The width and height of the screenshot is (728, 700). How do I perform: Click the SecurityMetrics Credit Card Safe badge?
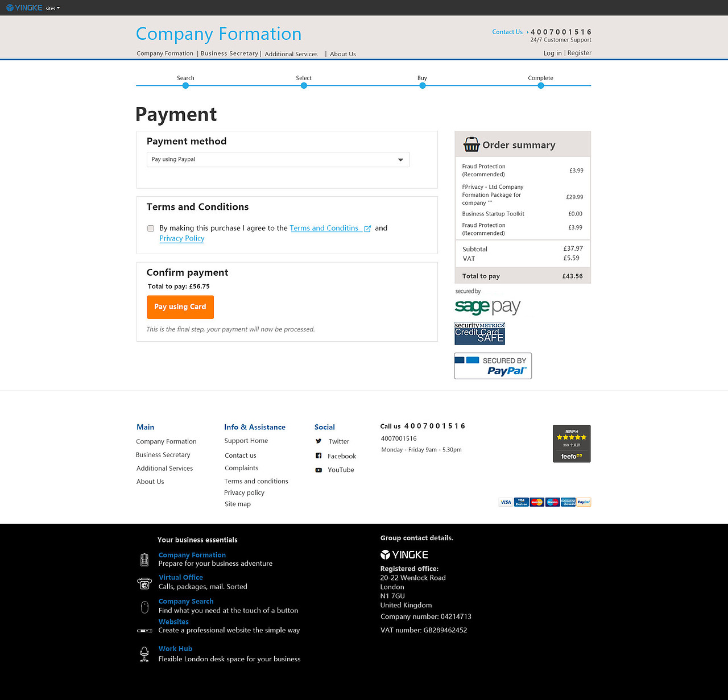pos(479,333)
